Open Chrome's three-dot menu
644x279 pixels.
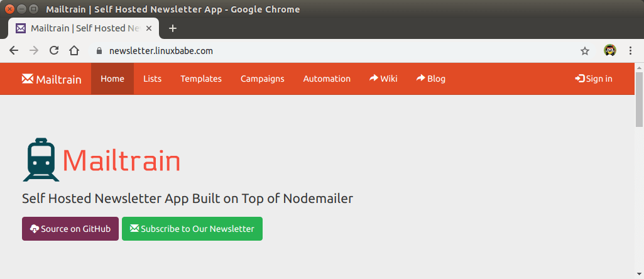coord(630,51)
